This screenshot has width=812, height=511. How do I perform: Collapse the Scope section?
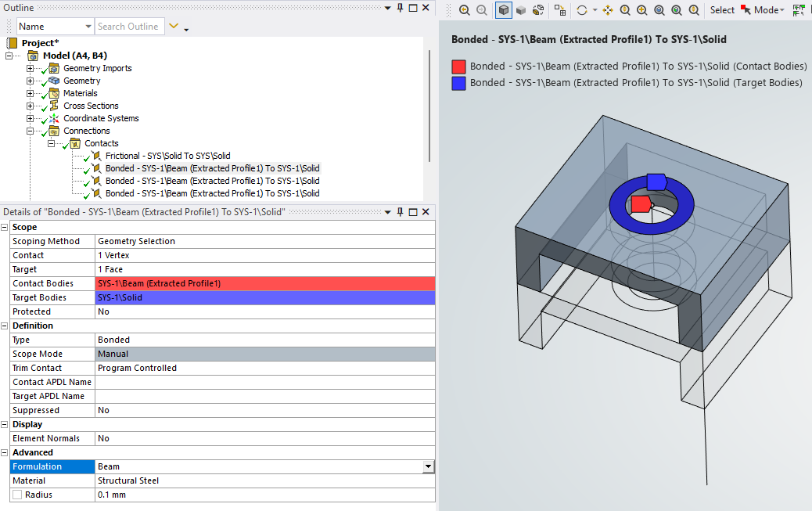tap(5, 227)
